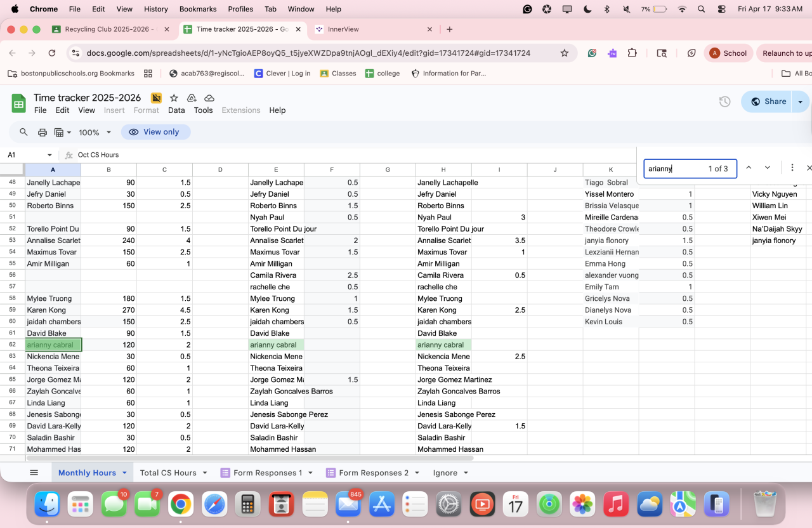This screenshot has width=812, height=528.
Task: Open the Data menu
Action: tap(176, 110)
